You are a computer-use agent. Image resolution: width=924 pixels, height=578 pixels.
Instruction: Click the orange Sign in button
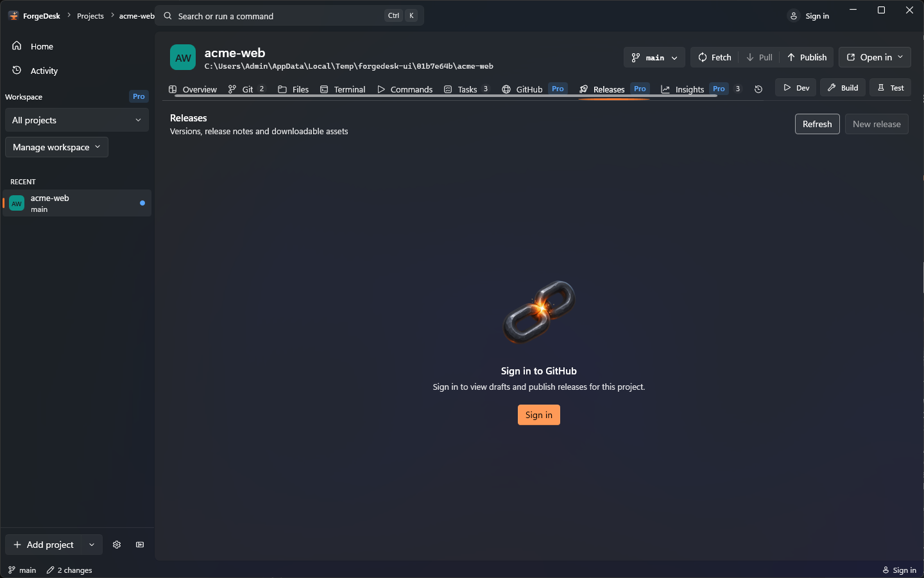pos(539,415)
